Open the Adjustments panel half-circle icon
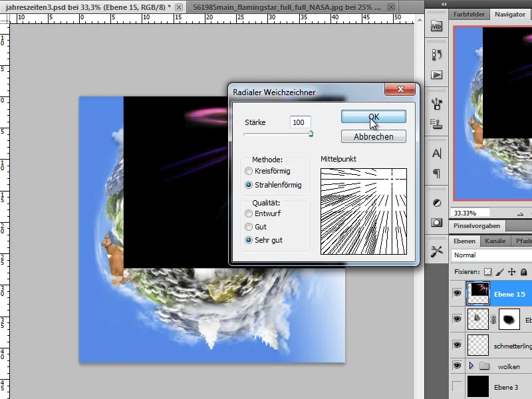This screenshot has width=532, height=399. [437, 203]
